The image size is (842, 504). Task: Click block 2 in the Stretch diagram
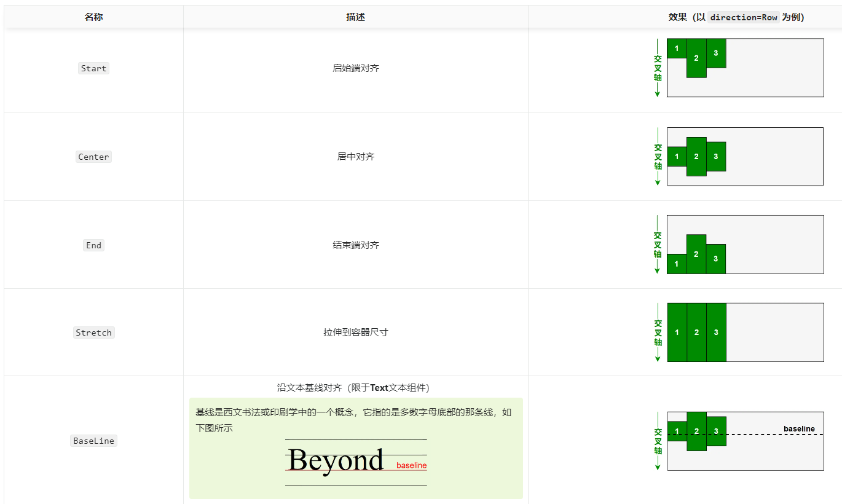coord(696,333)
